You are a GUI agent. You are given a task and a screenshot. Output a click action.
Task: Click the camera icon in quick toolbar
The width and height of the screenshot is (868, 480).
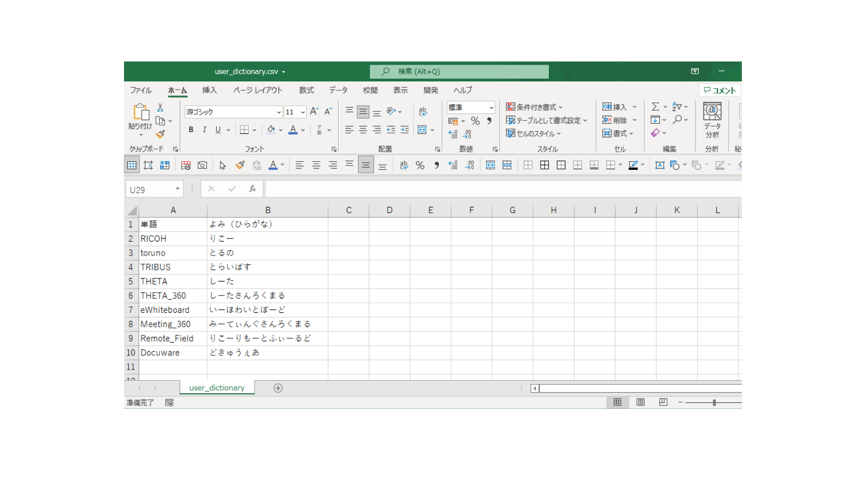[202, 165]
